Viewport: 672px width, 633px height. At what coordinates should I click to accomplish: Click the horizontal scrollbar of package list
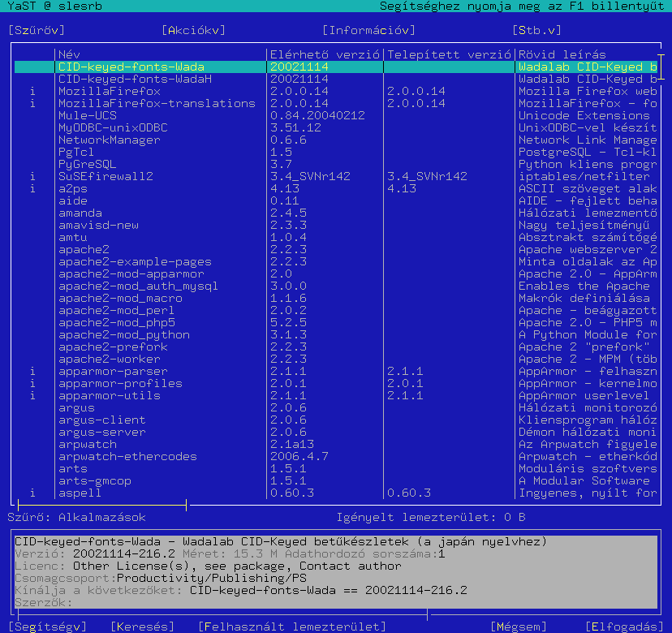[102, 506]
